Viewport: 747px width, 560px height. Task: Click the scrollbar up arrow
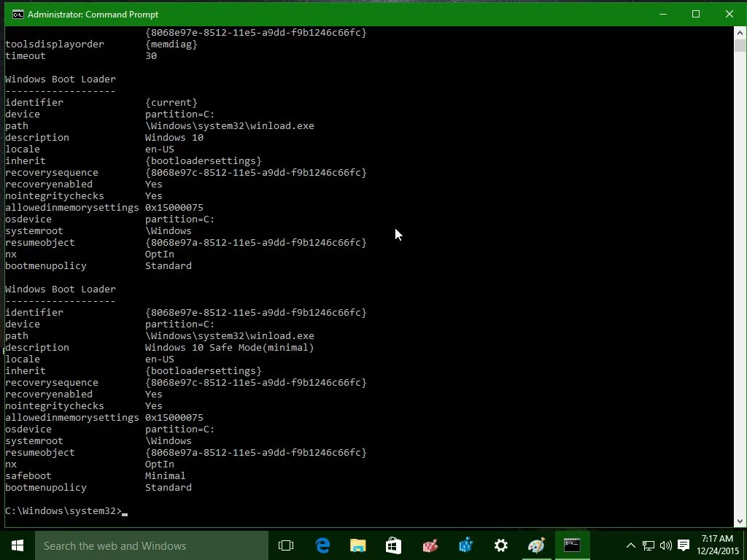coord(740,33)
